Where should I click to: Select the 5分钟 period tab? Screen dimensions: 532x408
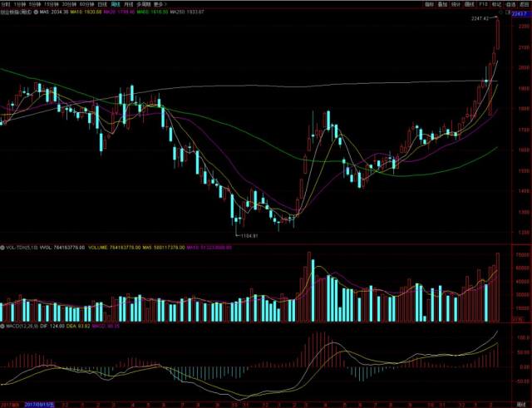click(41, 4)
